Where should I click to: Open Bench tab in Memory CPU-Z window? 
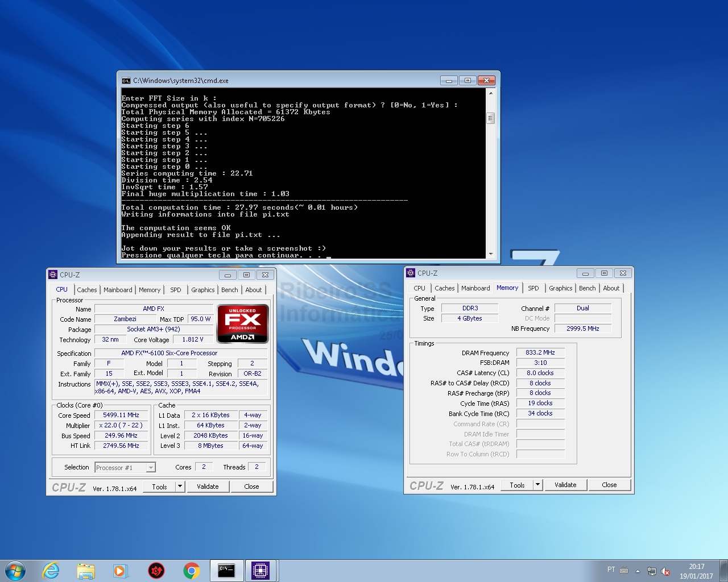(588, 288)
